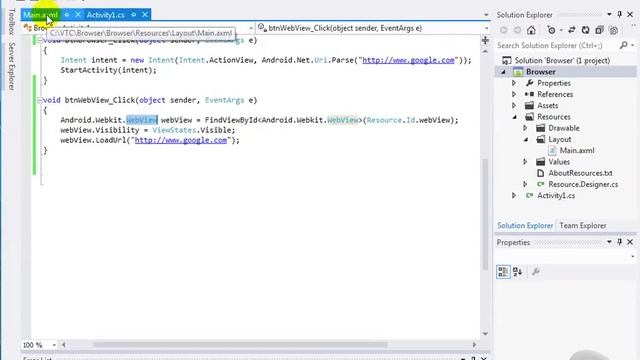The width and height of the screenshot is (640, 360).
Task: Click the Property Pages wrench icon
Action: click(x=536, y=271)
